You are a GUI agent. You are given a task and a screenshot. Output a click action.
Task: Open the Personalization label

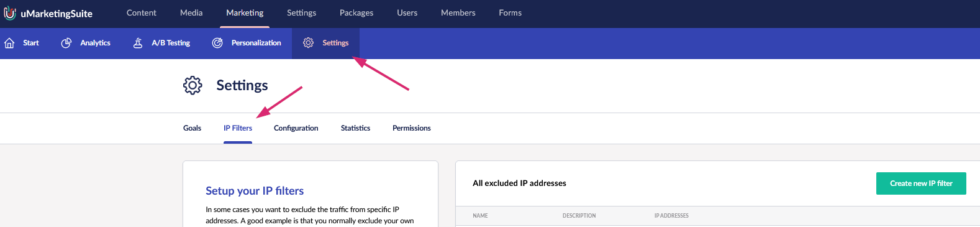click(256, 43)
